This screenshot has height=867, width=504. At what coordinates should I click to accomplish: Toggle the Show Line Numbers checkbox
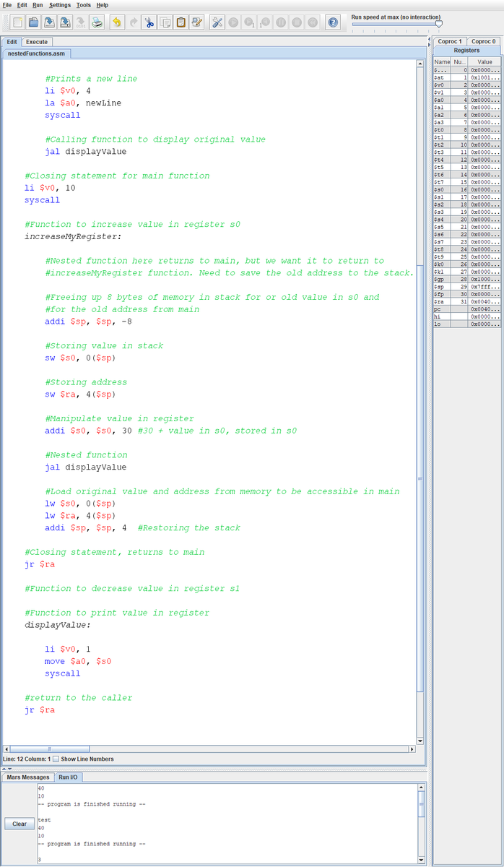click(x=56, y=759)
